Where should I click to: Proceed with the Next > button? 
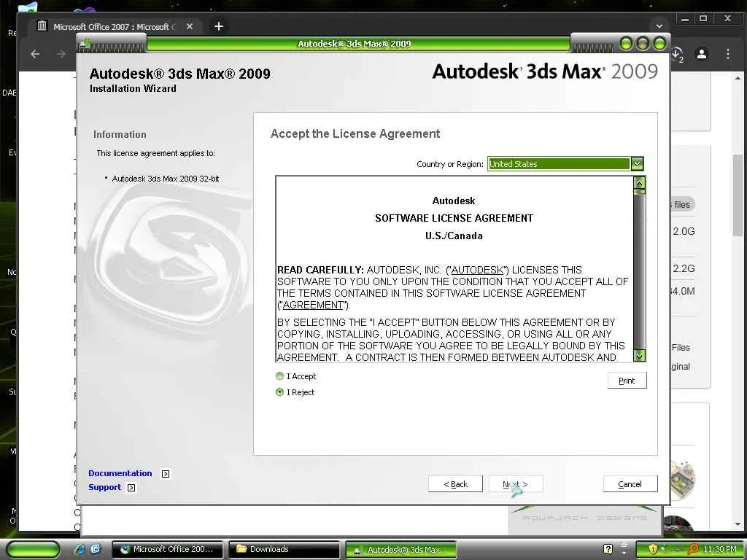pos(516,484)
